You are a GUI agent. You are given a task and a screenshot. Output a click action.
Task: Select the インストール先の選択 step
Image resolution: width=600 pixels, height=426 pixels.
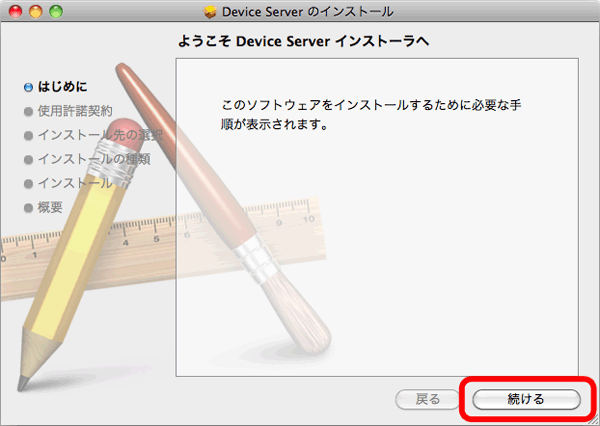click(100, 135)
